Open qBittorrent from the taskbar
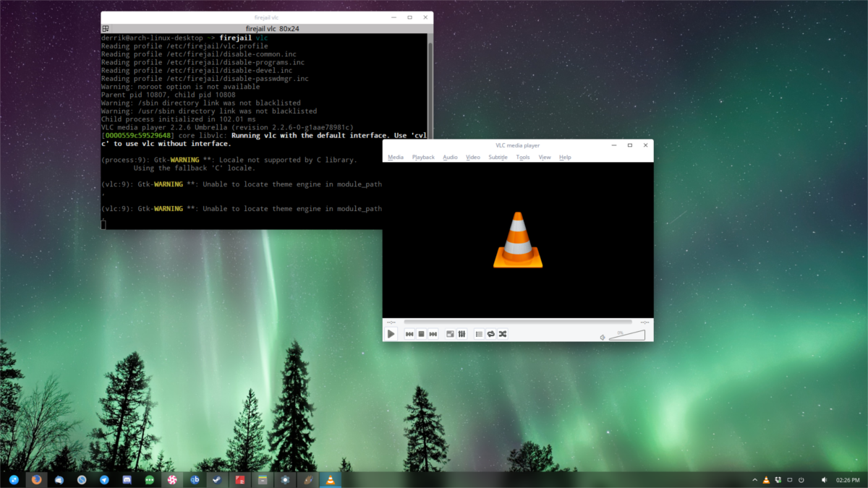 [x=195, y=479]
